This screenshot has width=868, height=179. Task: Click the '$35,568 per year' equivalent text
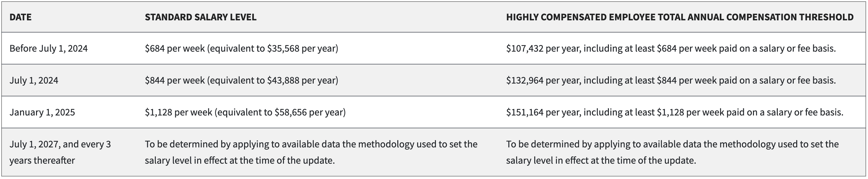(x=301, y=49)
